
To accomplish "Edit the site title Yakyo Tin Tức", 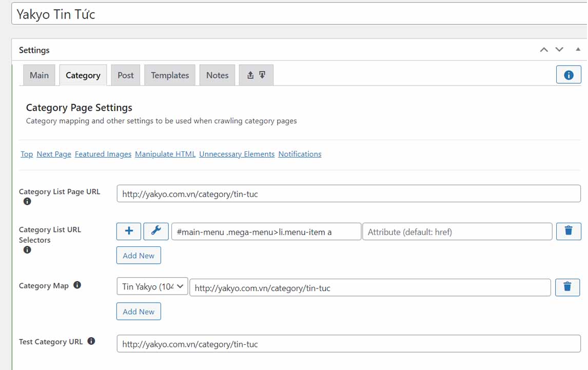I will [299, 14].
